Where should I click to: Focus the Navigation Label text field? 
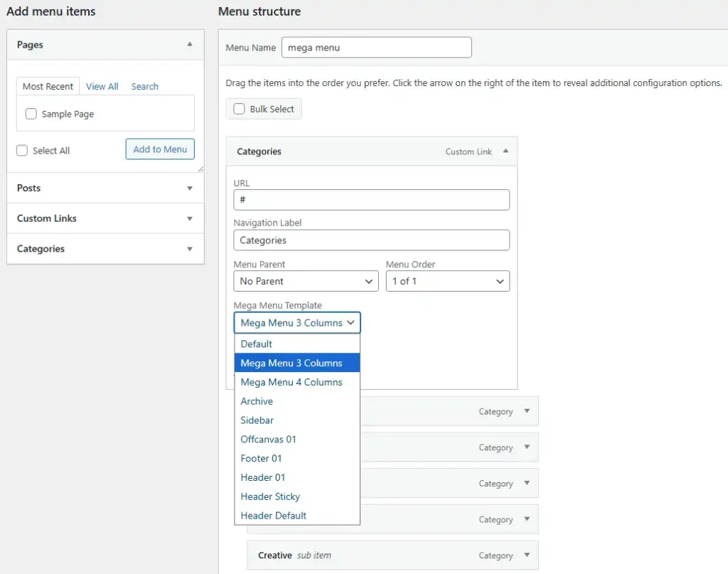[x=371, y=240]
